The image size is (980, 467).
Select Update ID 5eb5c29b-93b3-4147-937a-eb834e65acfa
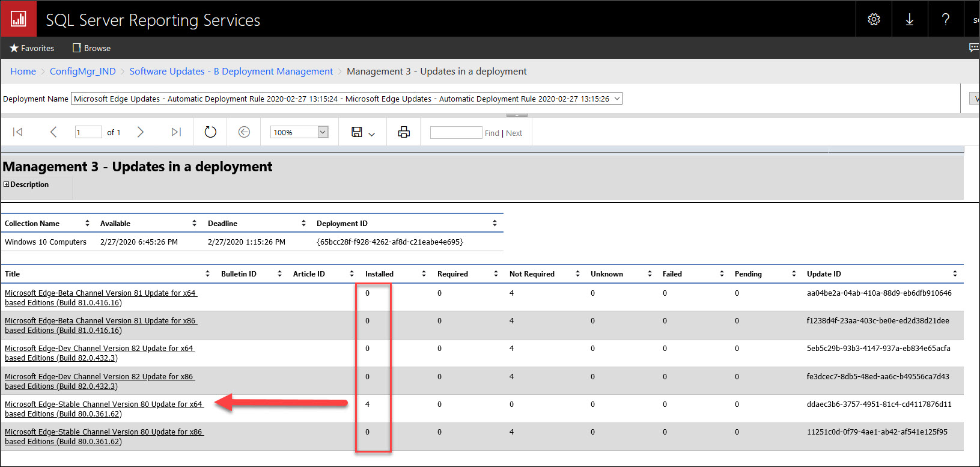878,349
